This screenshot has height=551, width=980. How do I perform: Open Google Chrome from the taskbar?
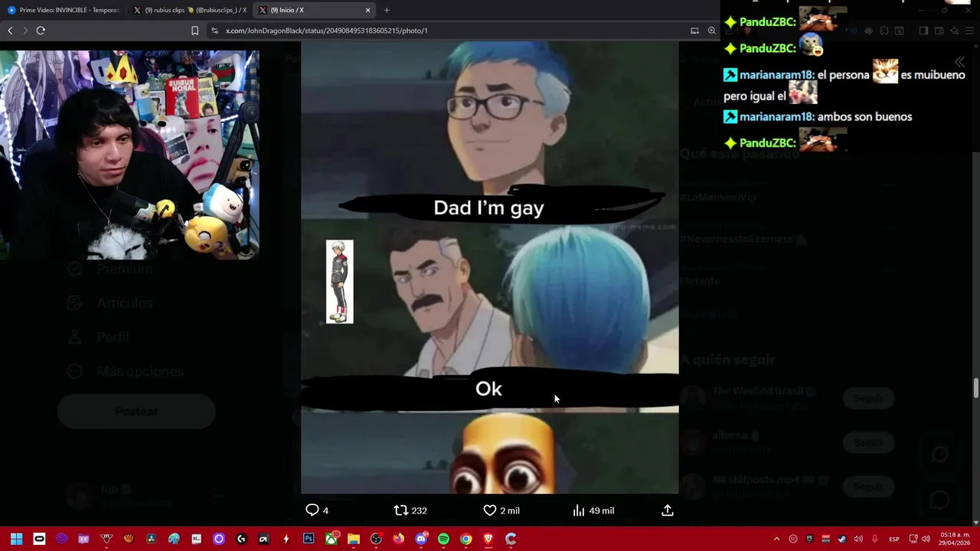click(x=465, y=539)
